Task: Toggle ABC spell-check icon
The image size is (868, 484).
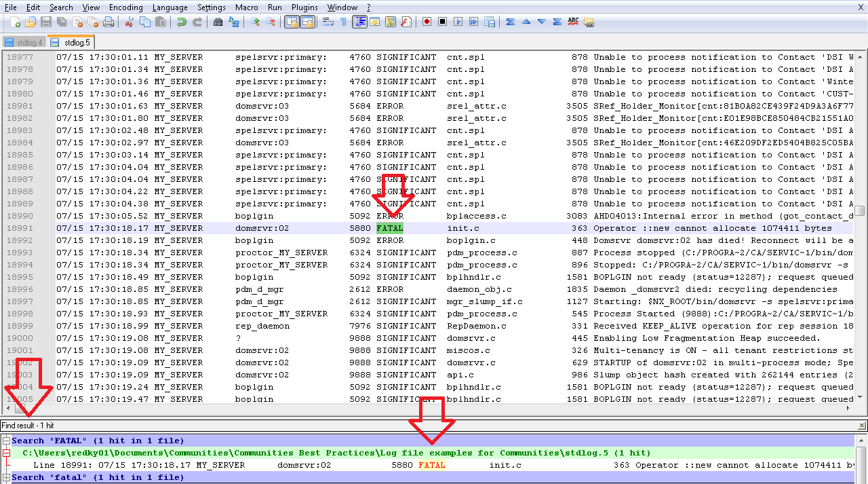Action: click(x=573, y=22)
